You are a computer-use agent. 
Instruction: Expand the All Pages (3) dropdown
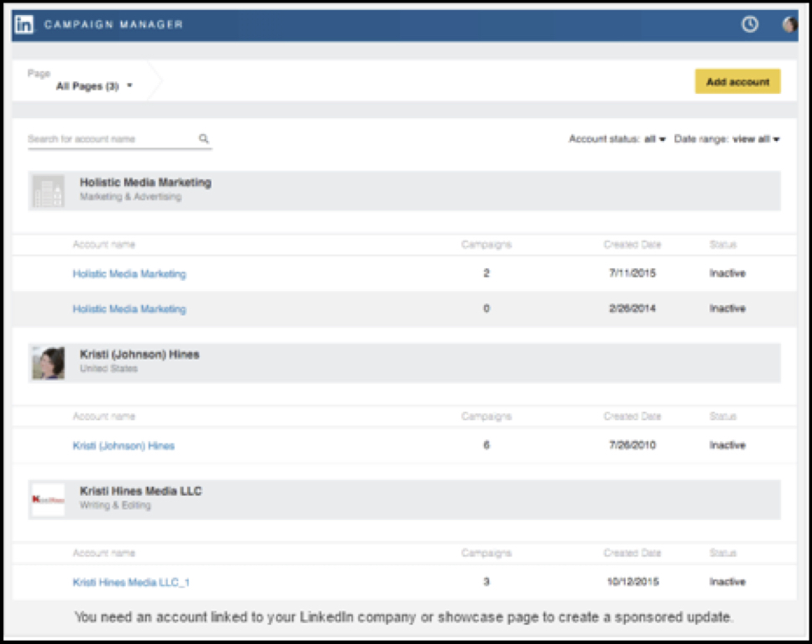coord(94,86)
